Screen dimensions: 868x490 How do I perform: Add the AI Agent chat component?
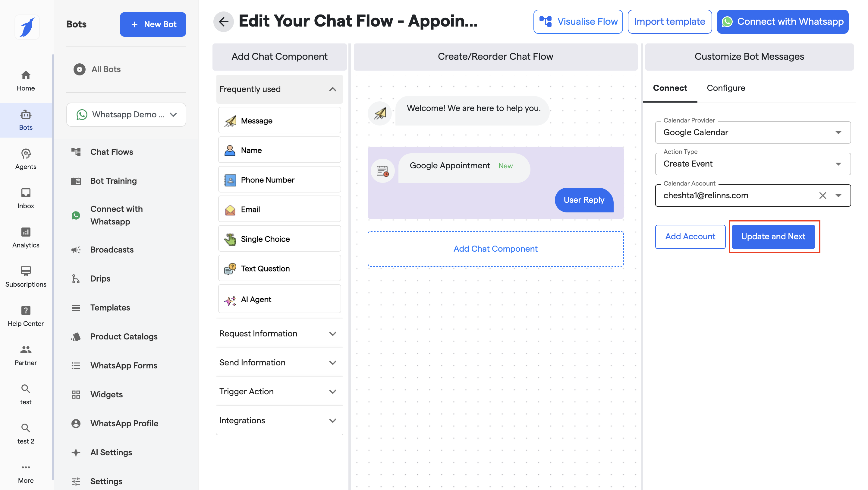(279, 299)
